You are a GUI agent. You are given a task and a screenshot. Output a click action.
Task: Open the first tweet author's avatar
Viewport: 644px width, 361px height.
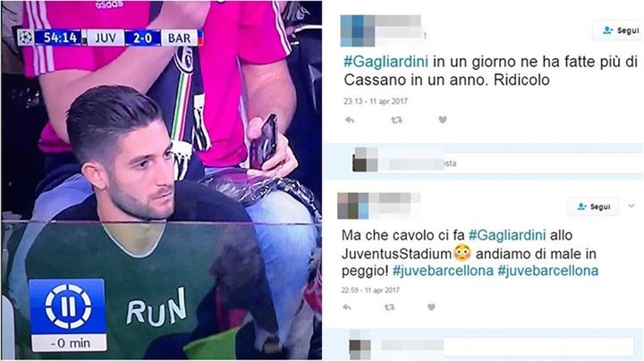[x=358, y=30]
